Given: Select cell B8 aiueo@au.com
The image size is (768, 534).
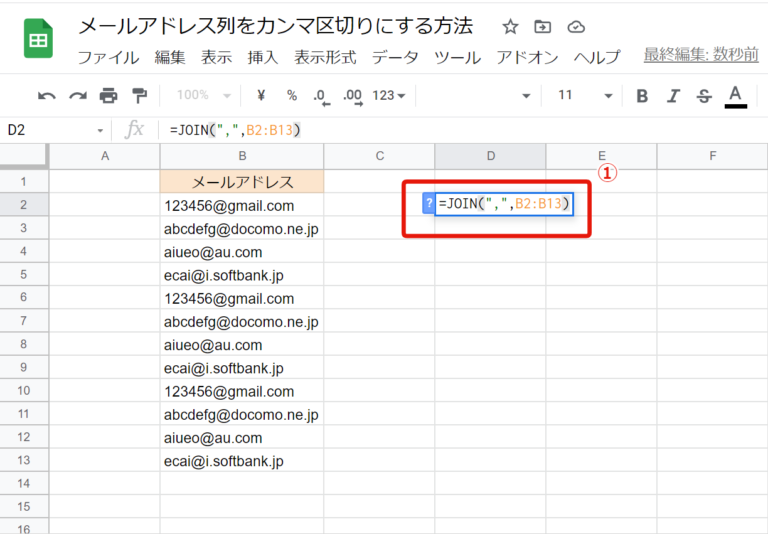Looking at the screenshot, I should (242, 344).
